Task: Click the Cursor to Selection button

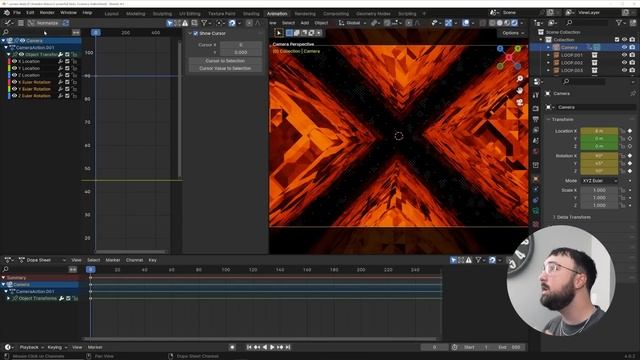Action: (225, 61)
